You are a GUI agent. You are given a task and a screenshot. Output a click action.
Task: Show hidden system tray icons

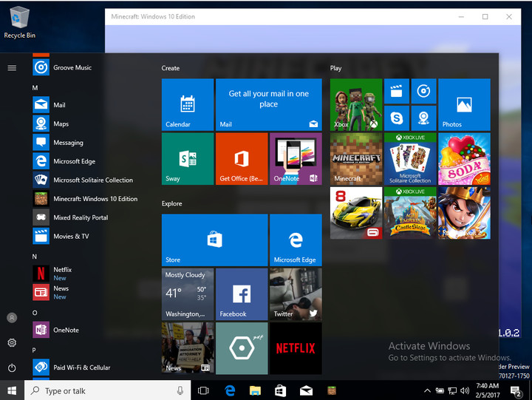[x=427, y=391]
